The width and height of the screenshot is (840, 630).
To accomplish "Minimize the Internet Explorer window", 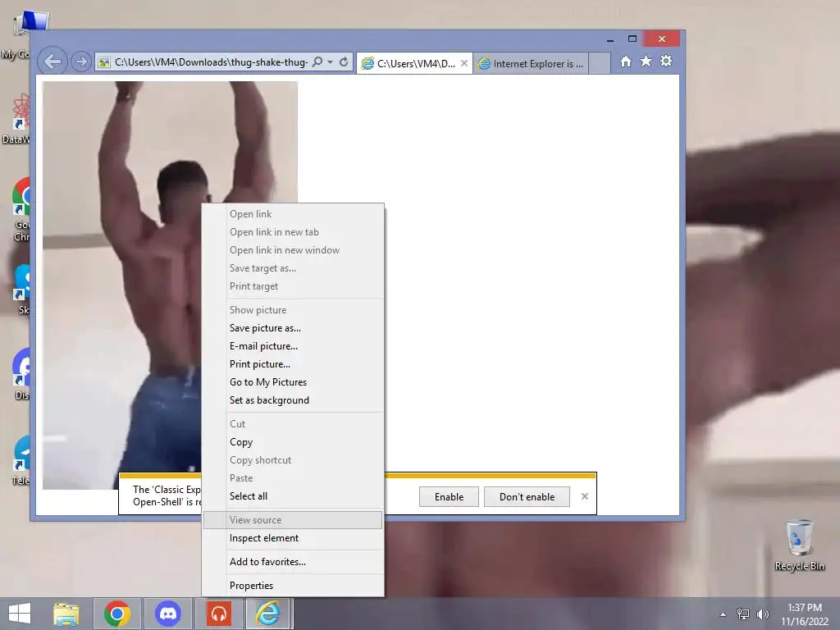I will (x=610, y=39).
